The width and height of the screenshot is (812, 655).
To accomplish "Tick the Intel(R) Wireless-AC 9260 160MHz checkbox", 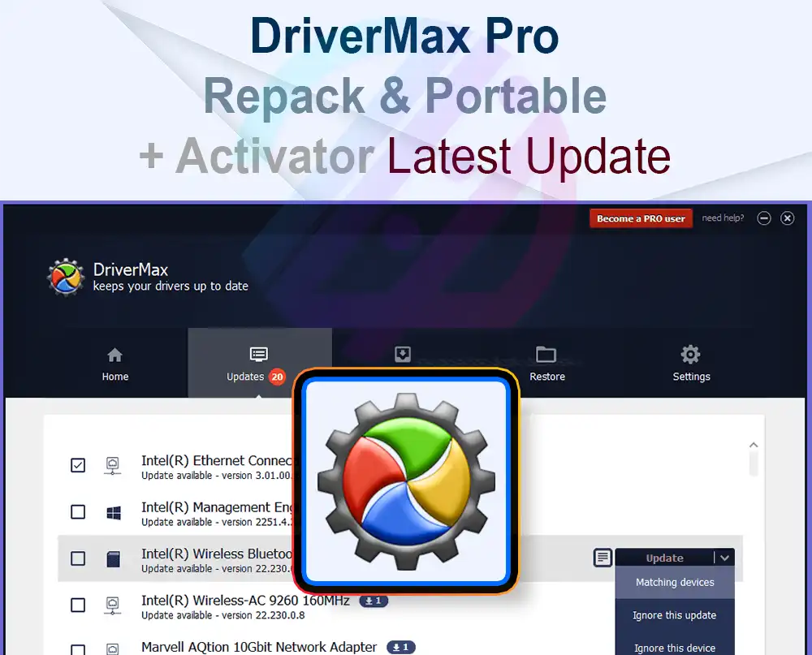I will (78, 605).
